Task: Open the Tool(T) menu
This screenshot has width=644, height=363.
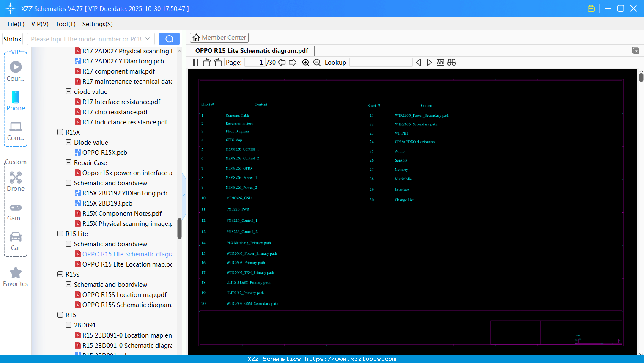Action: click(x=66, y=24)
